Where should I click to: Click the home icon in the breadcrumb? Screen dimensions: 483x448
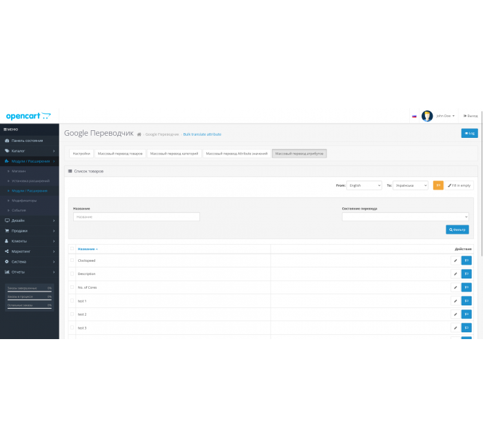(139, 134)
